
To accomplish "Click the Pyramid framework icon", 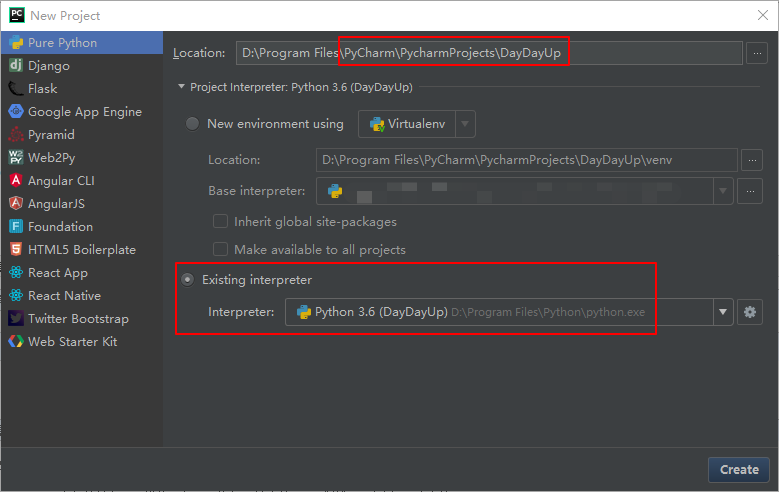I will pyautogui.click(x=16, y=134).
